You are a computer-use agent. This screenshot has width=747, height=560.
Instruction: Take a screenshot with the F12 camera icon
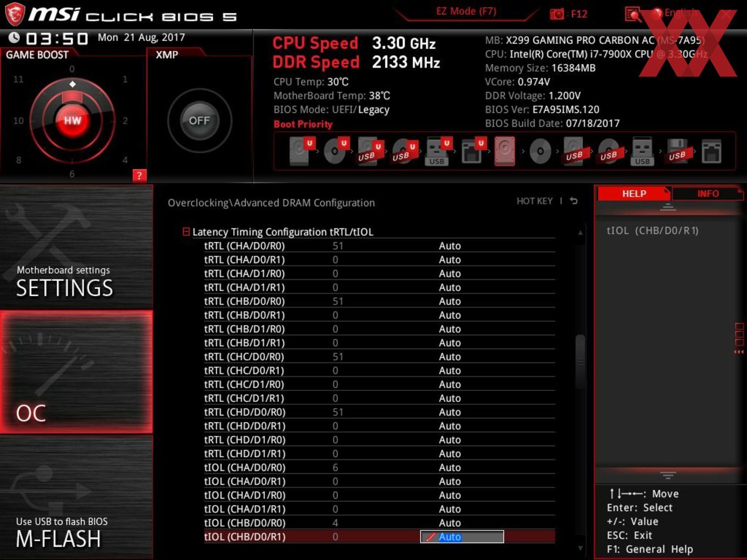[556, 14]
